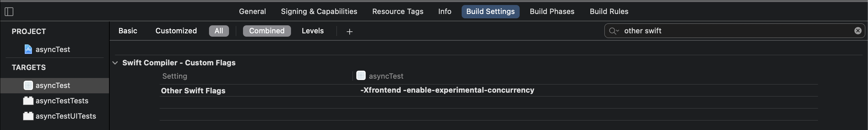Switch to Levels view
The height and width of the screenshot is (130, 868).
[312, 31]
